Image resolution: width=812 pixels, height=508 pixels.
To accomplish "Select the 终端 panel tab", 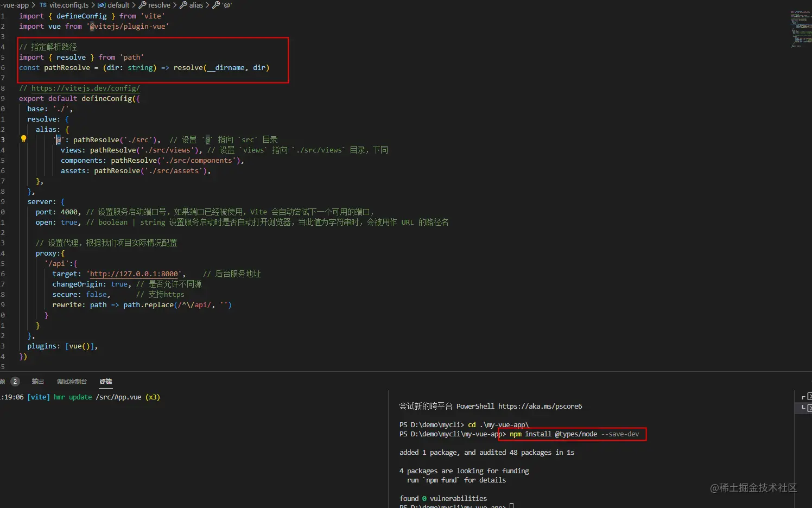I will (106, 382).
